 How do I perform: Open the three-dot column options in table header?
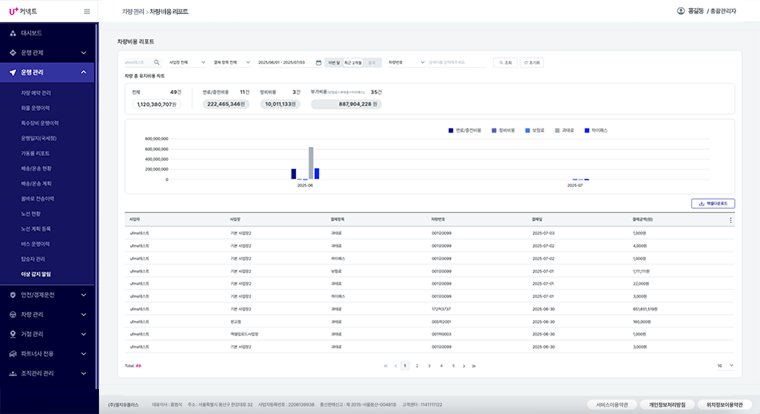[x=730, y=220]
